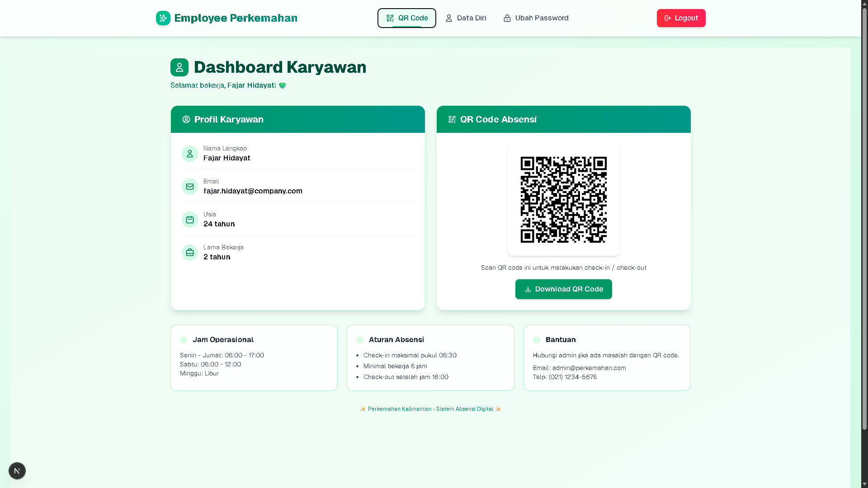Click the Jam Operasional heading
The image size is (868, 488).
tap(223, 340)
